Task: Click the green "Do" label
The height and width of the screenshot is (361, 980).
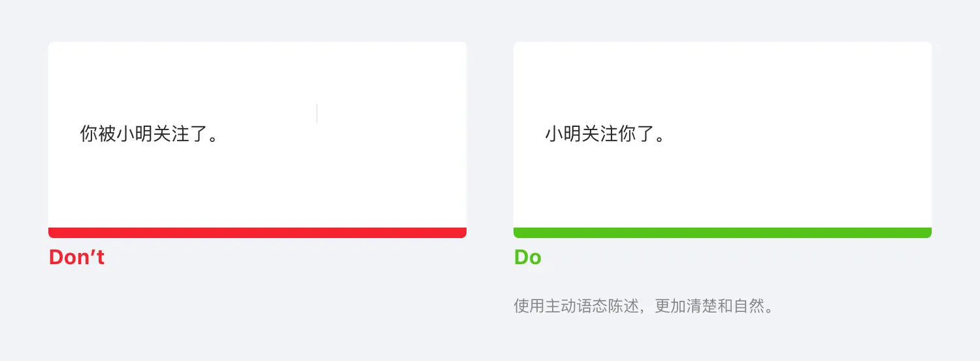Action: pyautogui.click(x=527, y=258)
